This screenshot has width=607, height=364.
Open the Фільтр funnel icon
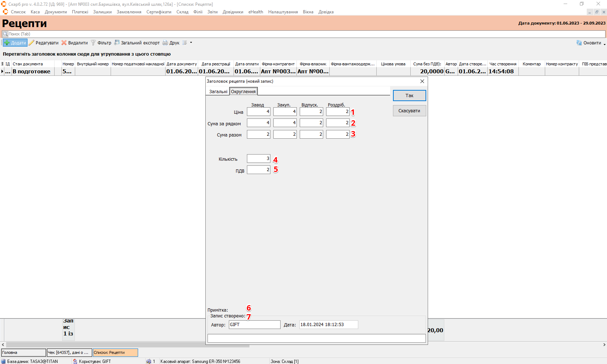pos(93,43)
